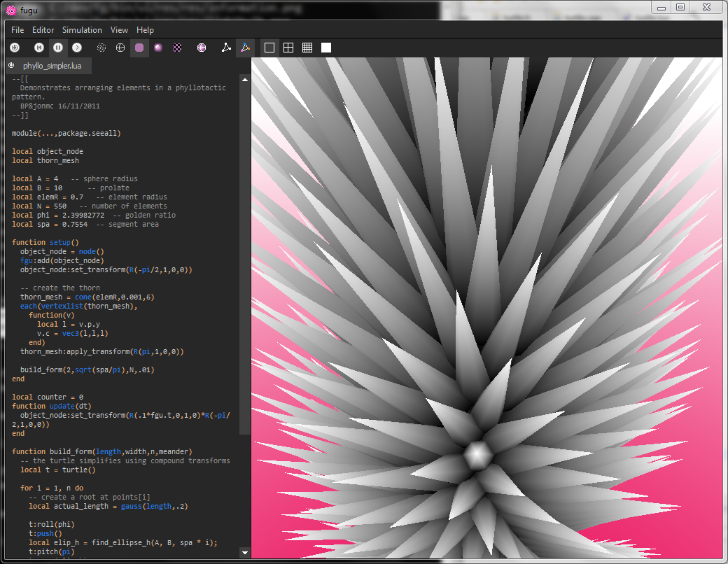Choose the dense grid viewport layout

307,48
